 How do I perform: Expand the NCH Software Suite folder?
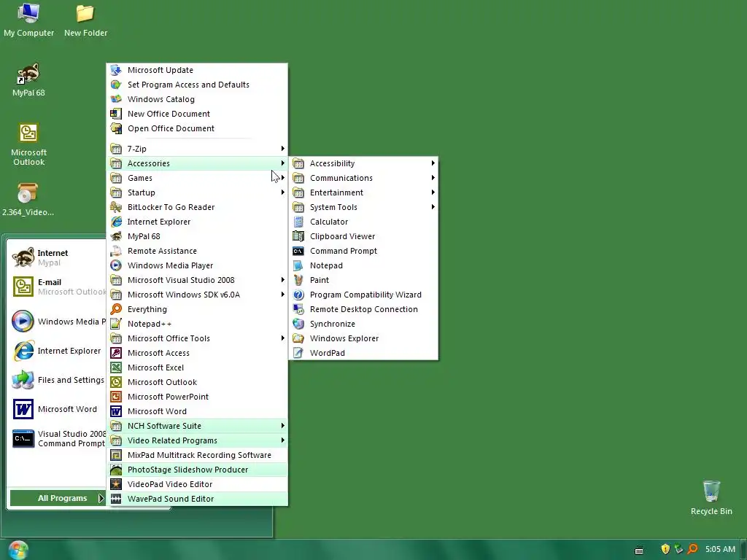pos(197,426)
